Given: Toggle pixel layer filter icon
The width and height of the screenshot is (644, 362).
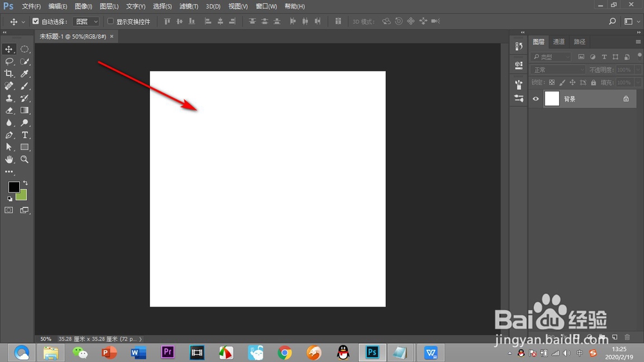Looking at the screenshot, I should (x=581, y=57).
